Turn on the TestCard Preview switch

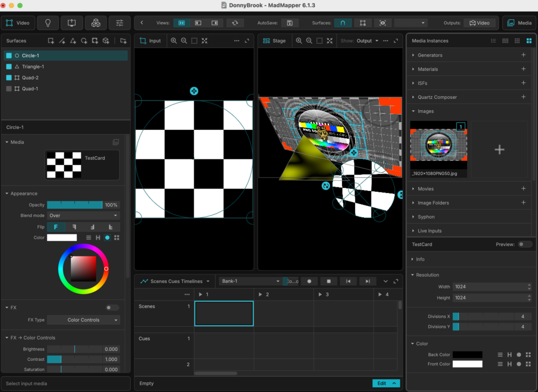coord(525,244)
